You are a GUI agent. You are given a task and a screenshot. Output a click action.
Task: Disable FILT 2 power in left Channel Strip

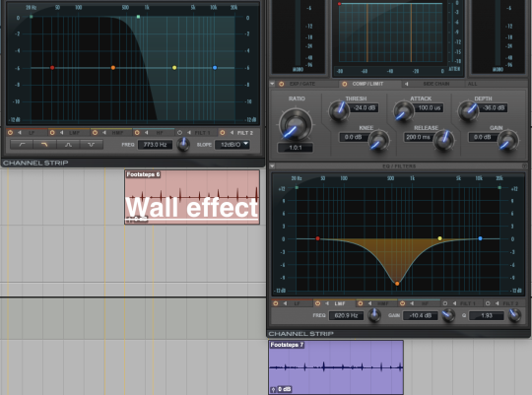tap(223, 133)
